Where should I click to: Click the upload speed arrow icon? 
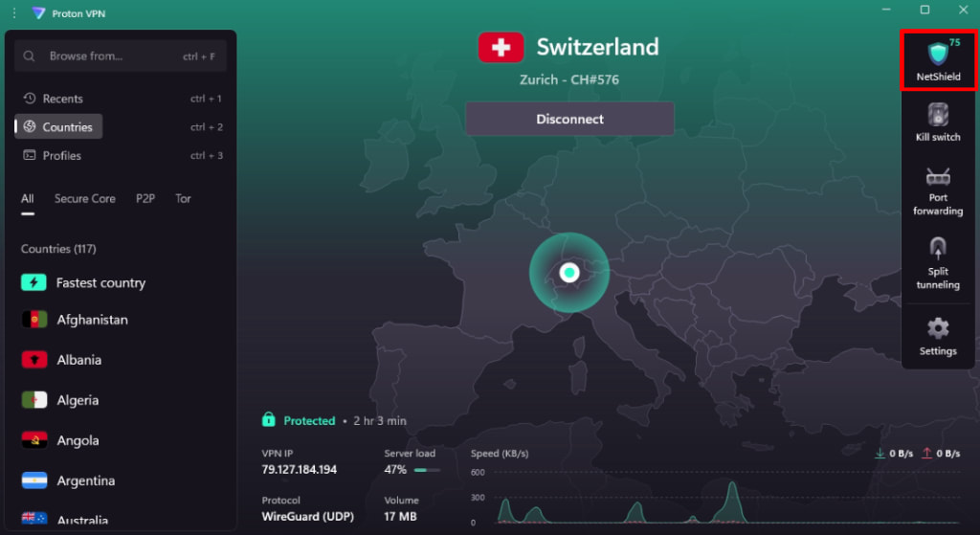point(926,453)
